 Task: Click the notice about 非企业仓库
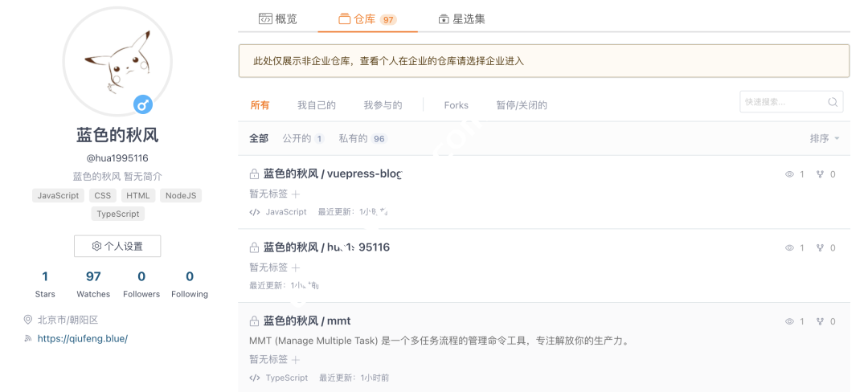[x=543, y=61]
